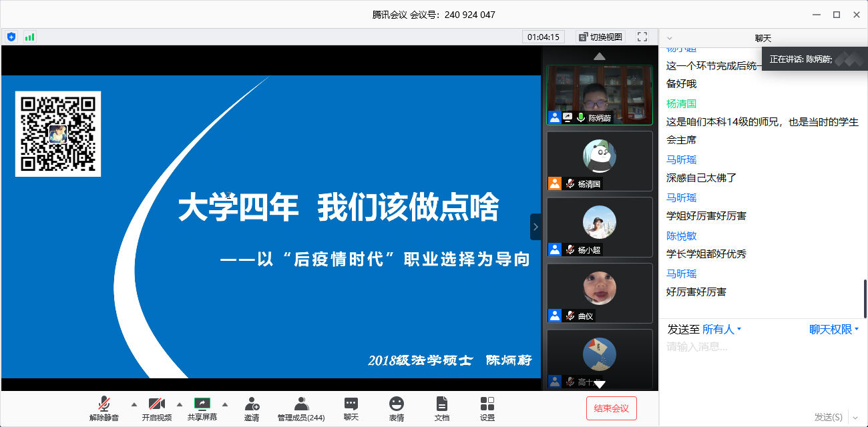Click the 切换视图 switch view button
The height and width of the screenshot is (427, 868).
[600, 37]
